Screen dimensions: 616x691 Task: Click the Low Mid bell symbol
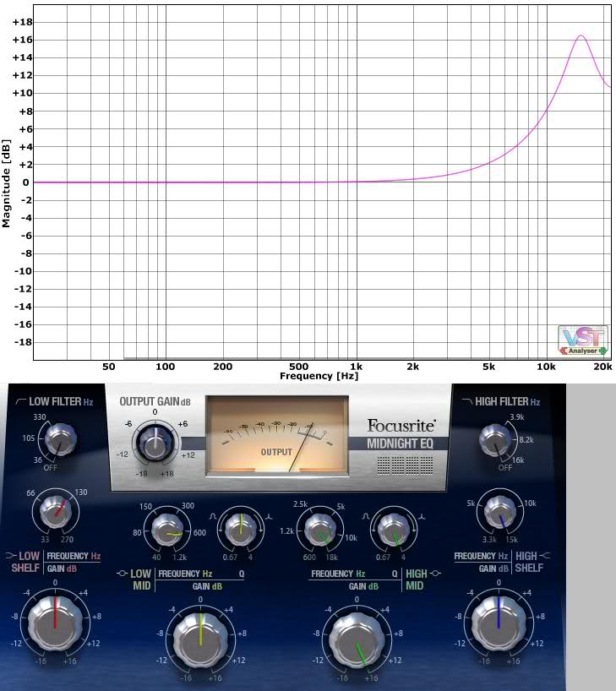pos(123,574)
